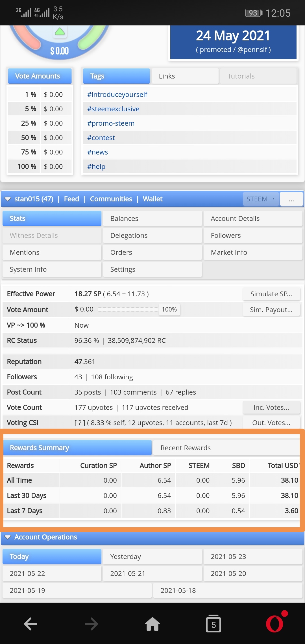Image resolution: width=305 pixels, height=644 pixels.
Task: Select the Tags tab
Action: coord(116,76)
